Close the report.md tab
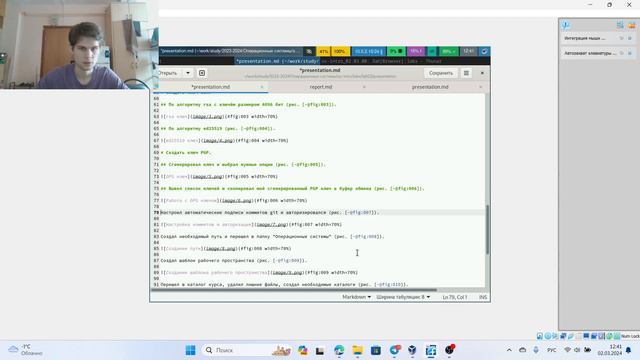Image resolution: width=640 pixels, height=360 pixels. (x=364, y=87)
